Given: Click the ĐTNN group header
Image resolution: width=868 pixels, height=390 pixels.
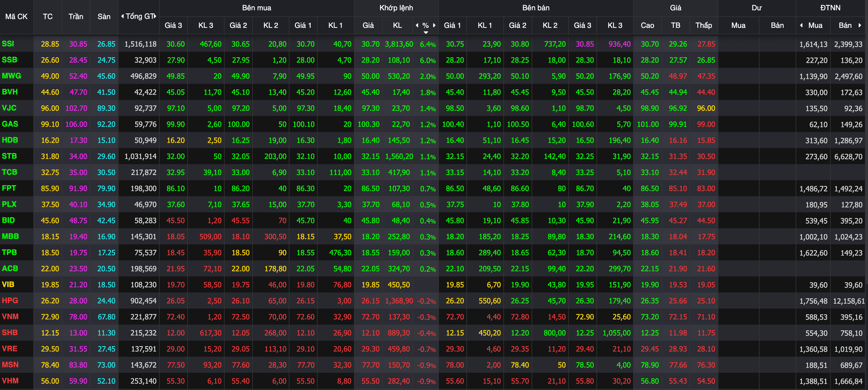Looking at the screenshot, I should tap(830, 8).
